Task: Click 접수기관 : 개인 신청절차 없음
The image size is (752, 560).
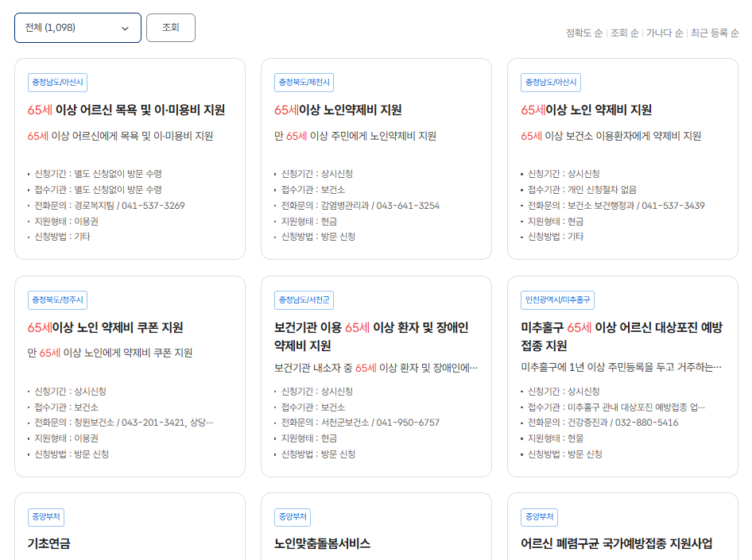Action: (582, 190)
